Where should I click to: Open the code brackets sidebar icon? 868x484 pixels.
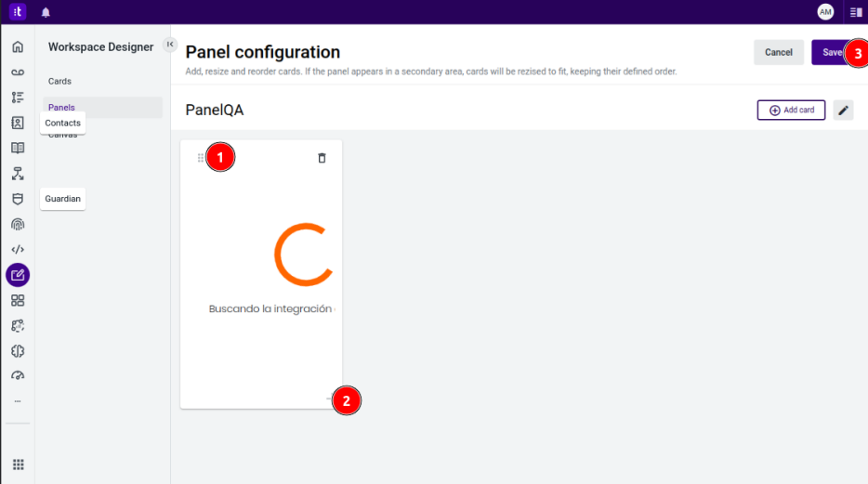[x=18, y=250]
